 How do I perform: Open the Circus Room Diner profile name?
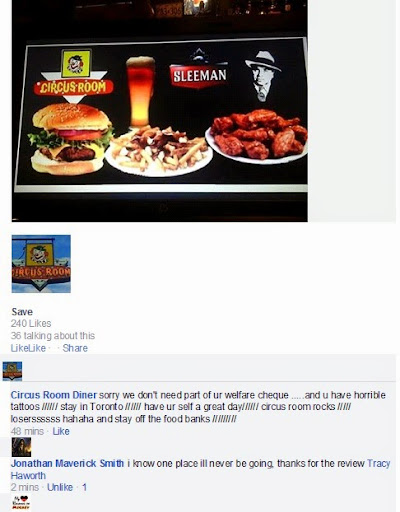point(54,395)
